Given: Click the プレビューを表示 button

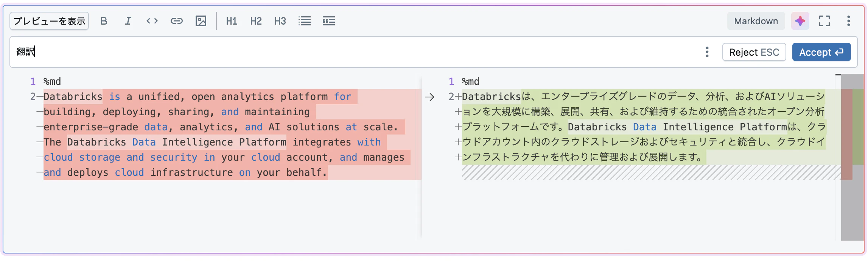Looking at the screenshot, I should coord(49,21).
